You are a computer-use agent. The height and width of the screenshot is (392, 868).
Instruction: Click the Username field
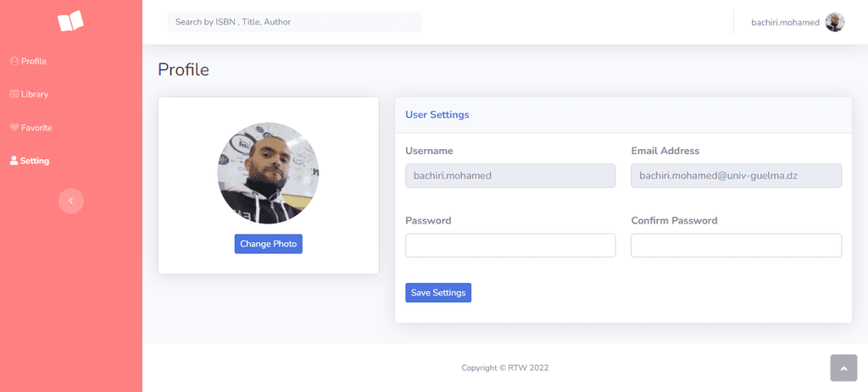510,176
